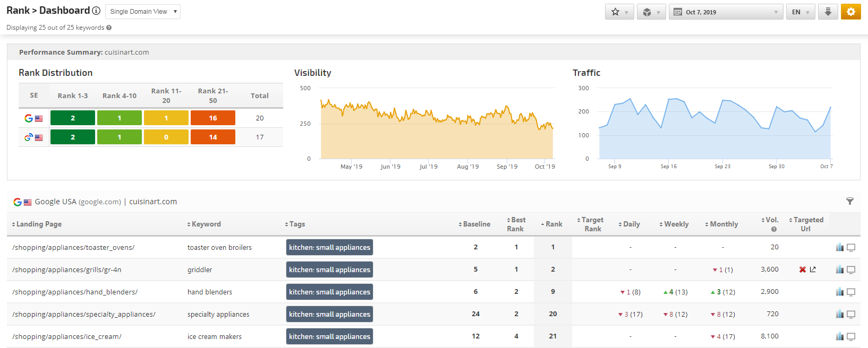
Task: Open SERP monitor icon for ice cream makers
Action: 851,337
